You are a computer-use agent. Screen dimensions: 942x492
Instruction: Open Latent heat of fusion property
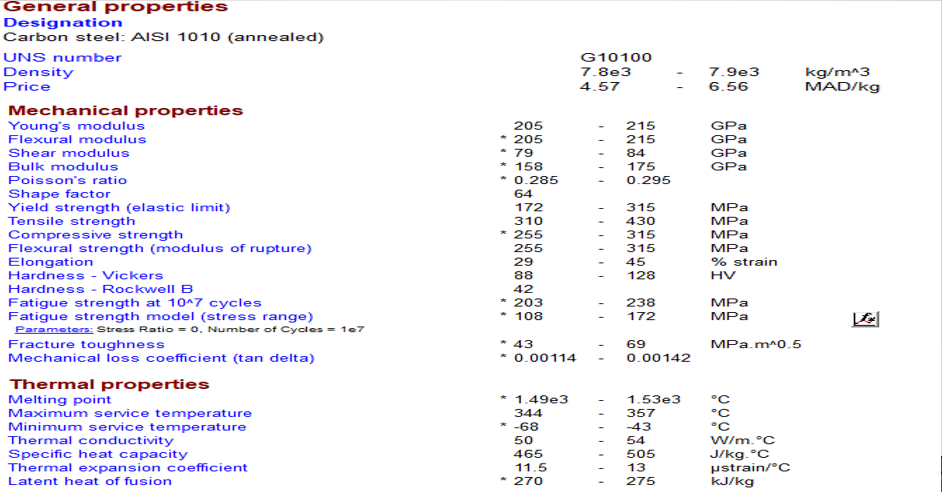coord(88,481)
